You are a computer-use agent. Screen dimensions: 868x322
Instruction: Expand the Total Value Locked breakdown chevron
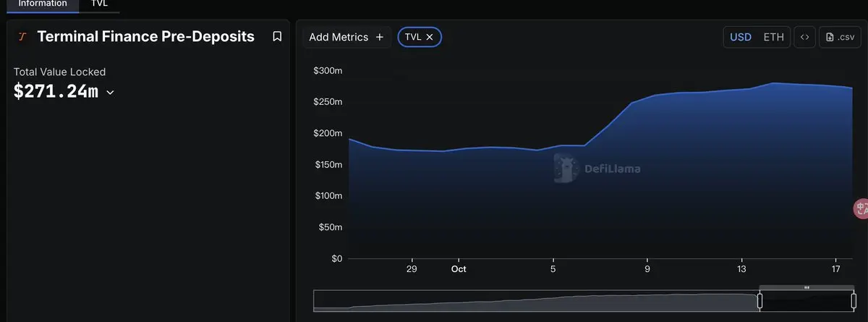point(110,93)
